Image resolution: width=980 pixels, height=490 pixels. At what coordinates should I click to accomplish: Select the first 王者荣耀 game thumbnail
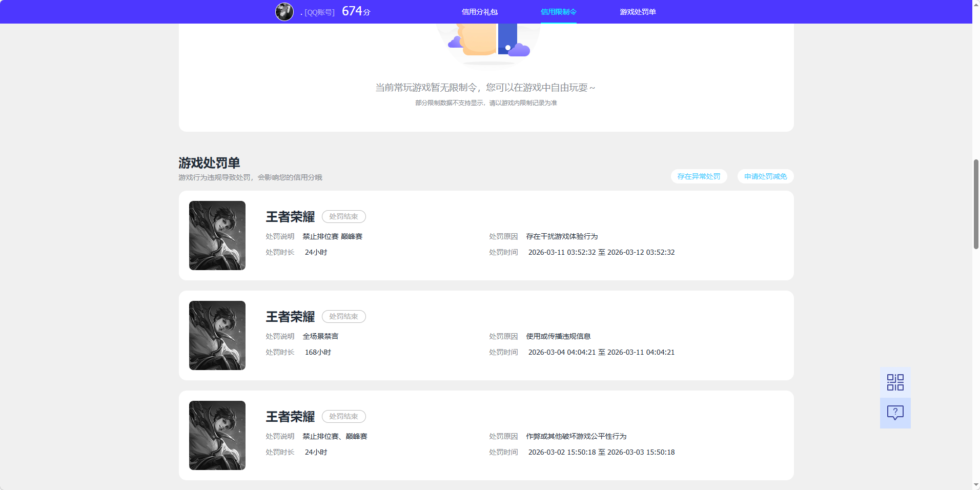click(x=217, y=235)
